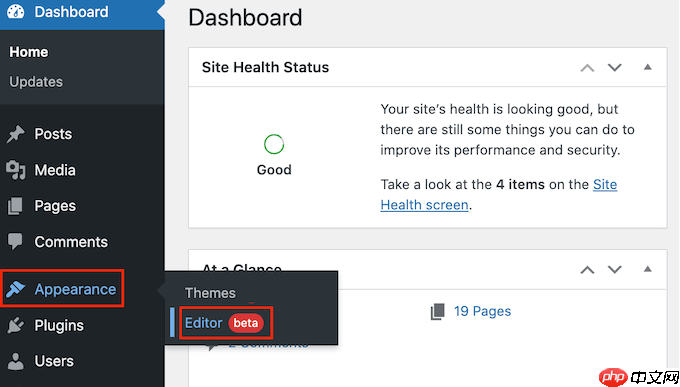Click the Pages stacked-sheets icon

click(x=15, y=206)
